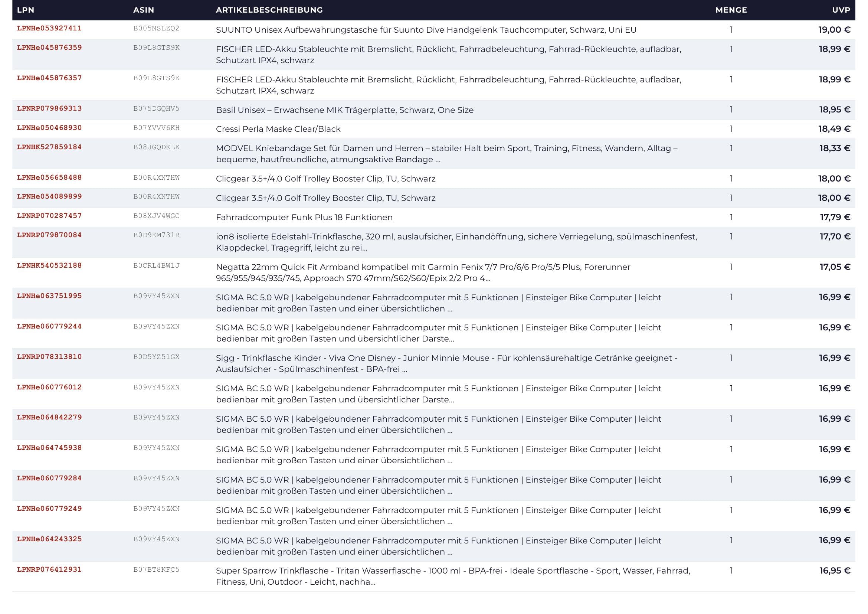Select the 18,49 € price
Viewport: 868px width, 614px height.
click(834, 129)
